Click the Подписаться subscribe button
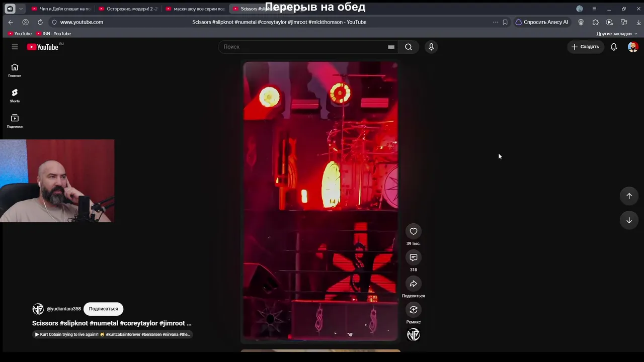Screen dimensions: 644x362 [104, 309]
